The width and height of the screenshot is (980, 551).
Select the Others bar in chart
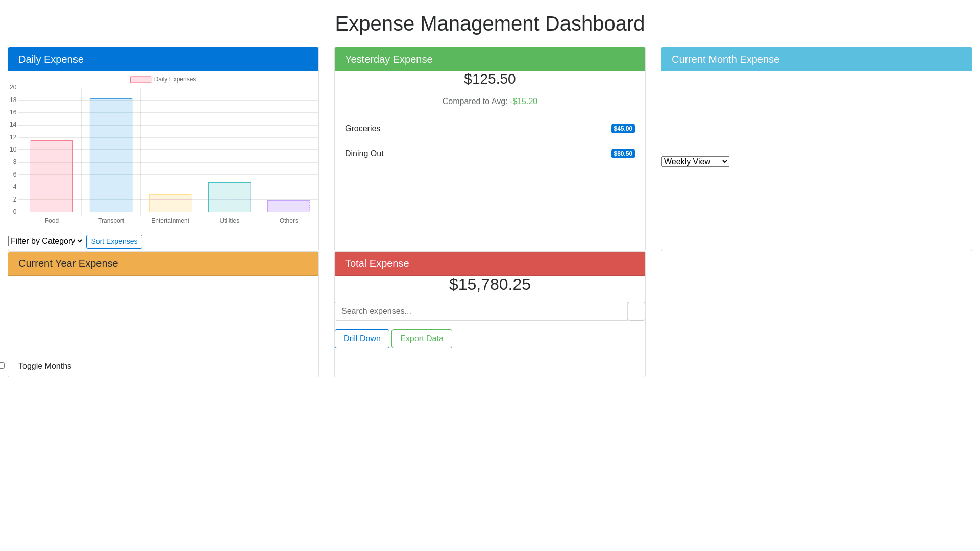288,206
